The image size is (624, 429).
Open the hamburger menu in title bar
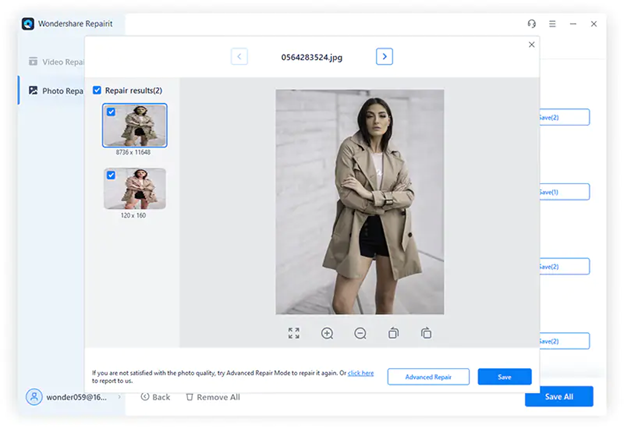[553, 23]
